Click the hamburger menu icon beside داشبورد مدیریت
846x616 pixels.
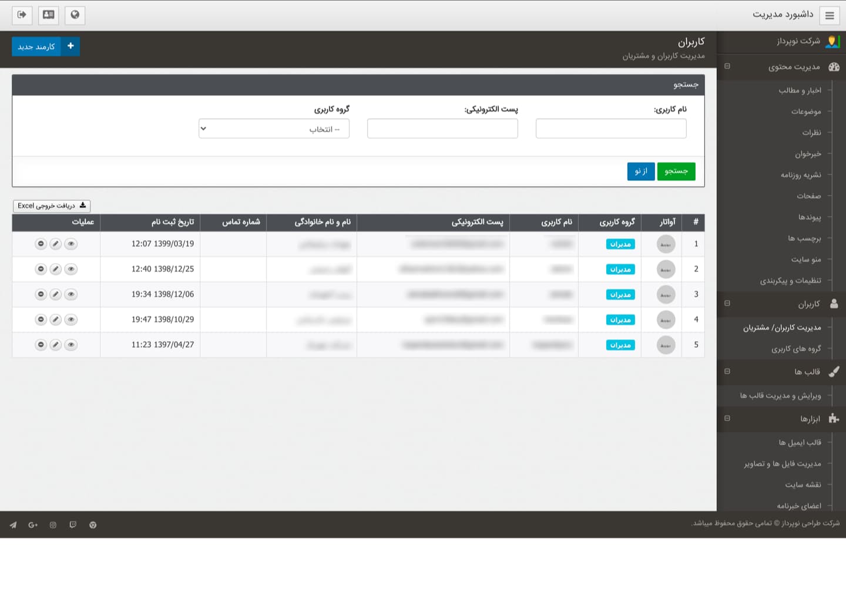829,16
